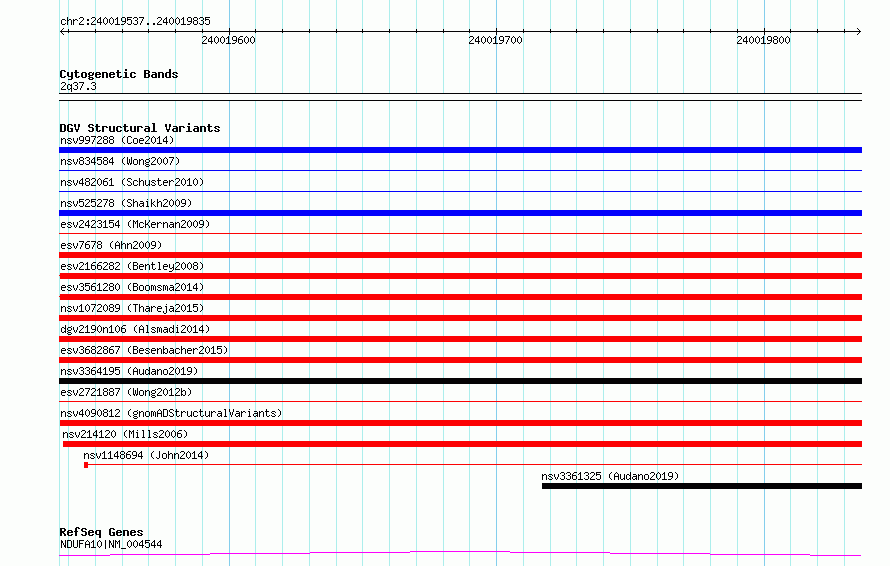Click nsv3361325 (Audano2019) label
This screenshot has height=566, width=890.
610,476
